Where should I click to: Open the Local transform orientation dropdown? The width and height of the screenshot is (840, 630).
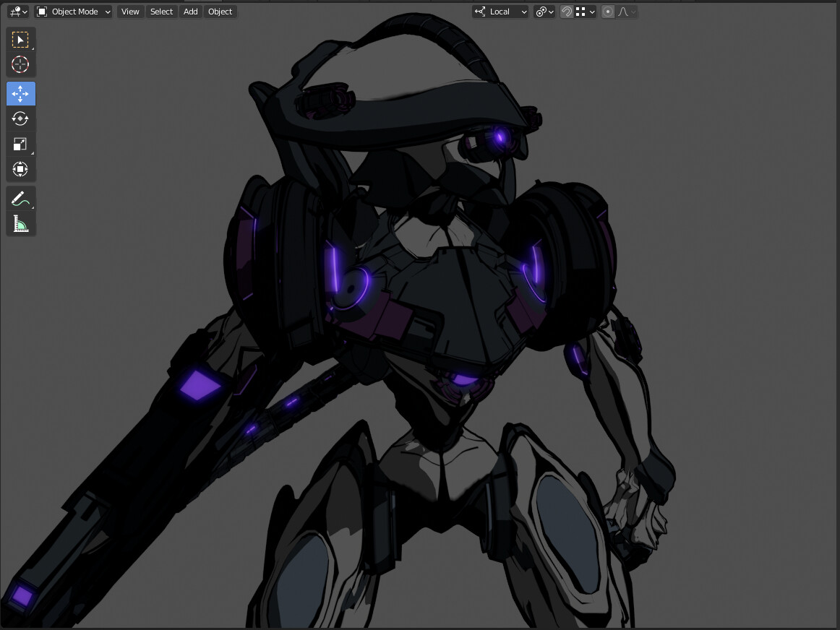(500, 12)
